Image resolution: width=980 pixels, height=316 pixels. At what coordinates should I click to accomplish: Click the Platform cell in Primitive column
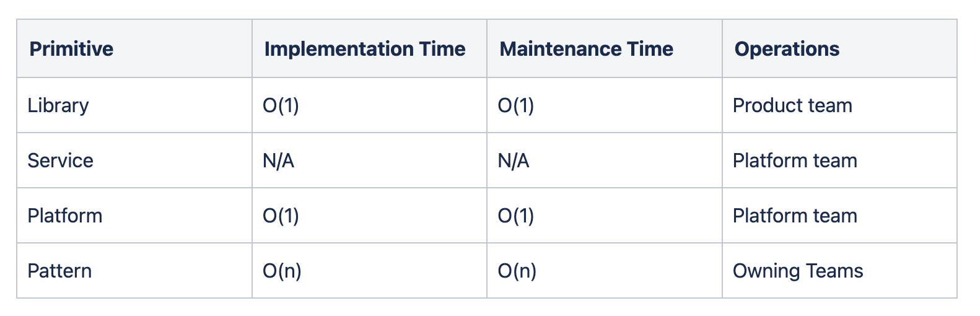click(65, 216)
